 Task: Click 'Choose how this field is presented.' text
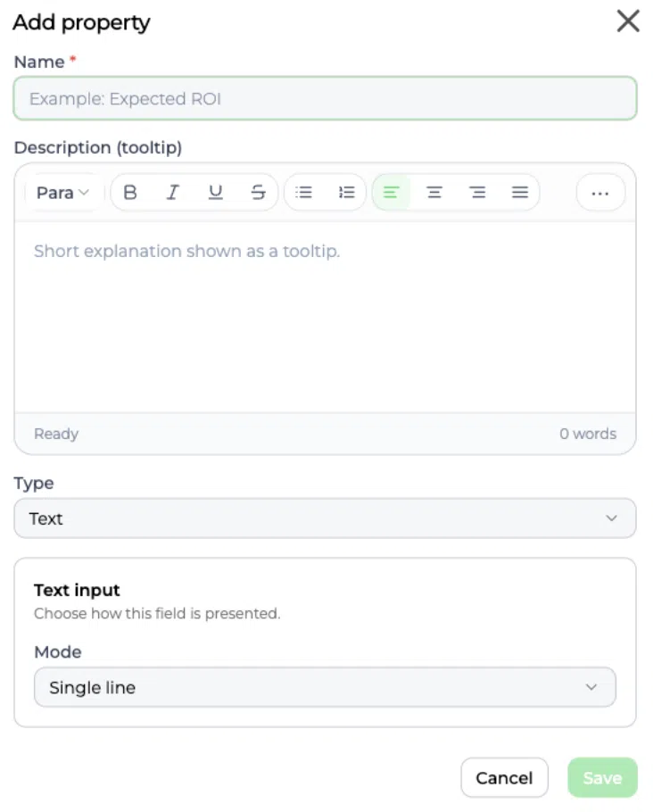tap(157, 614)
